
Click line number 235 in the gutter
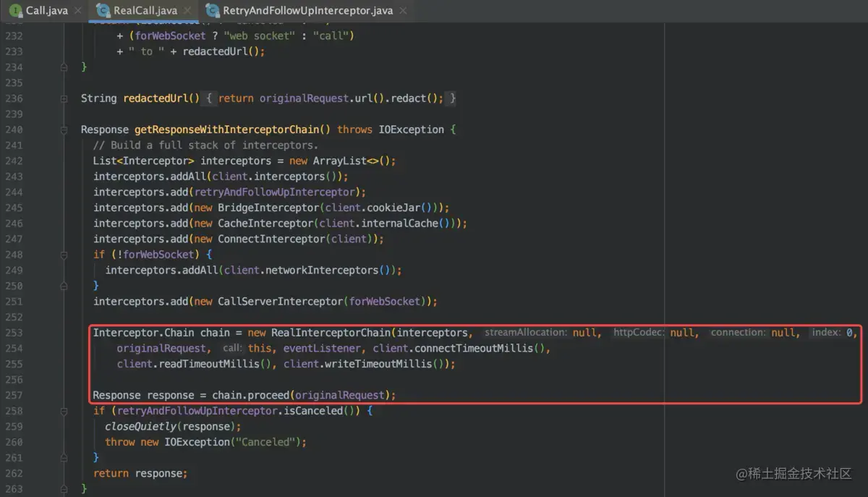pyautogui.click(x=14, y=82)
